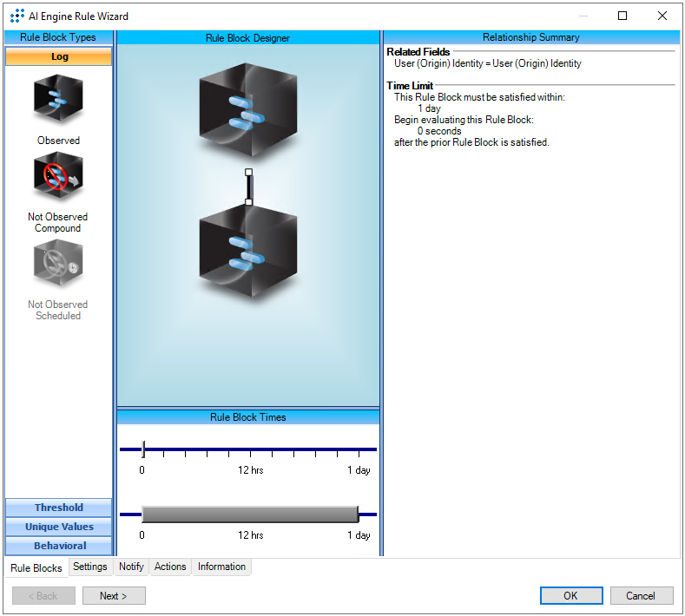Click the gray time range bar on lower slider
This screenshot has width=685, height=616.
point(250,514)
